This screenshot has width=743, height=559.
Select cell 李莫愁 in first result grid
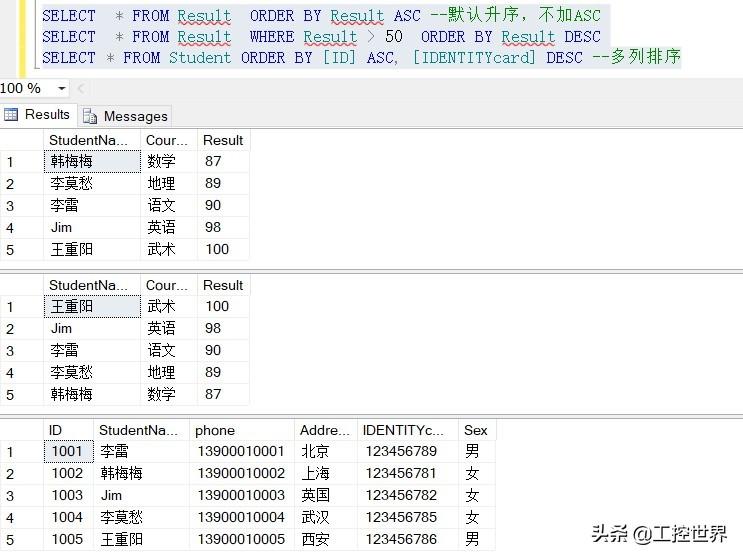[x=92, y=183]
